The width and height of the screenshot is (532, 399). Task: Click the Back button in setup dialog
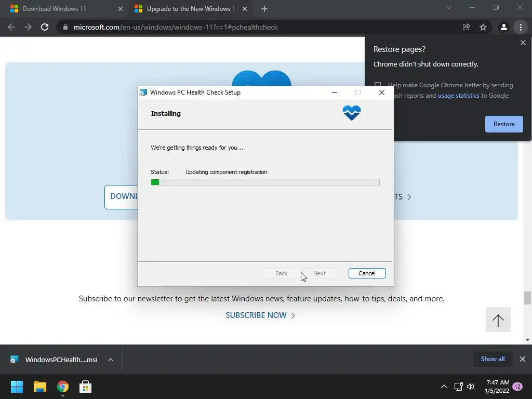point(281,273)
